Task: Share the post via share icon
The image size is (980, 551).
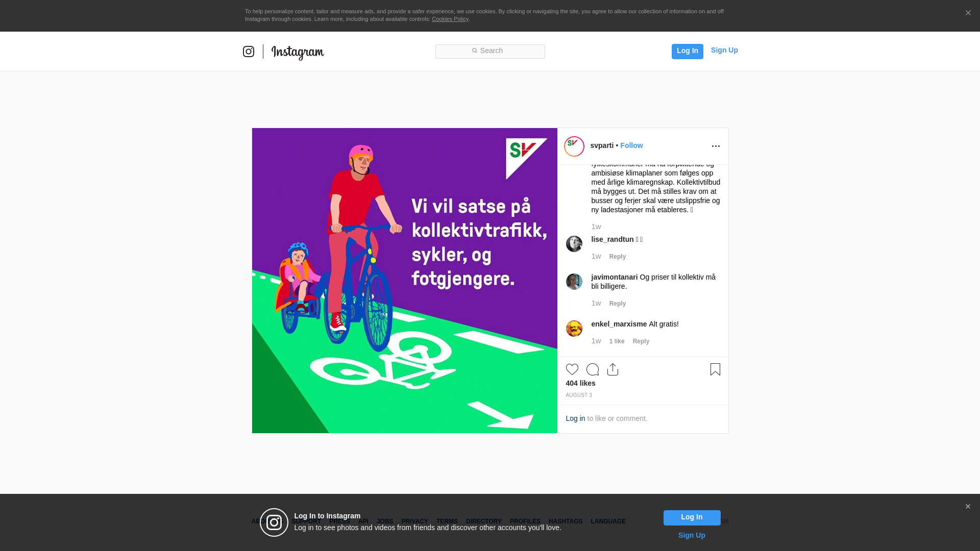Action: point(613,369)
